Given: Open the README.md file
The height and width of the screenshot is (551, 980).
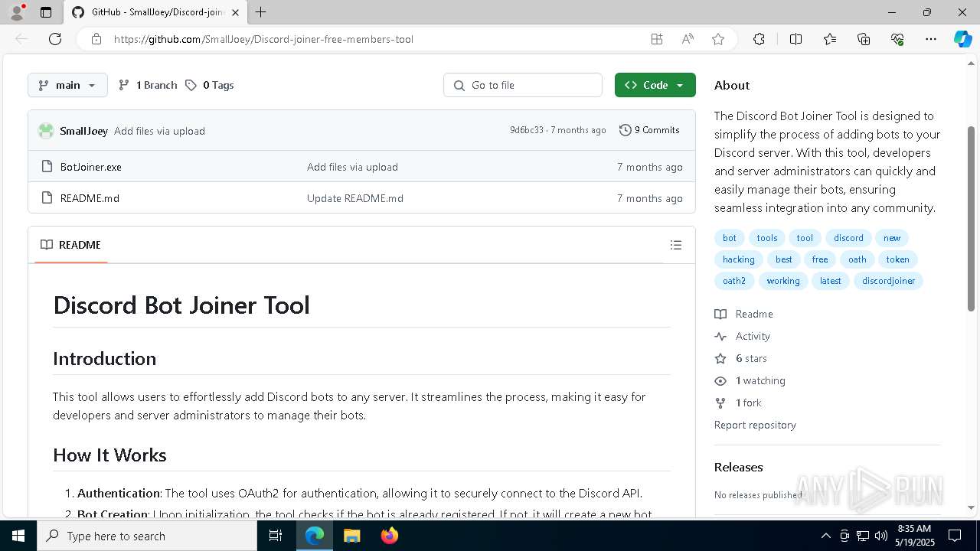Looking at the screenshot, I should pyautogui.click(x=90, y=198).
